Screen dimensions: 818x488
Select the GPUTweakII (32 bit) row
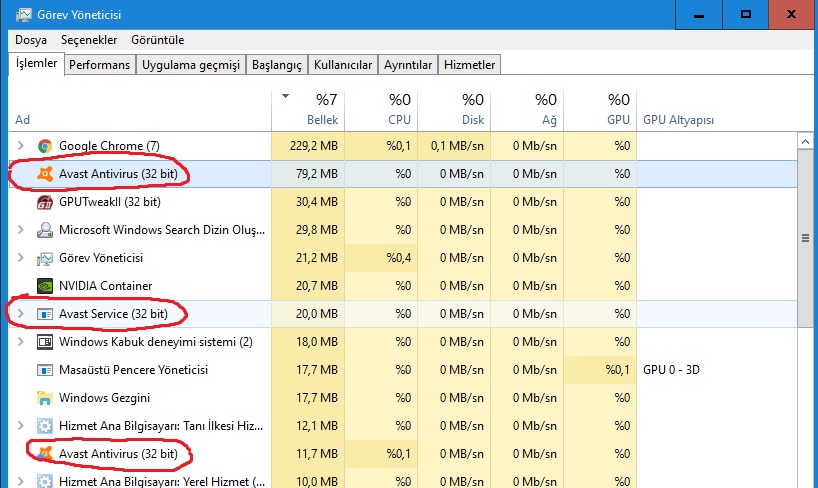tap(403, 202)
